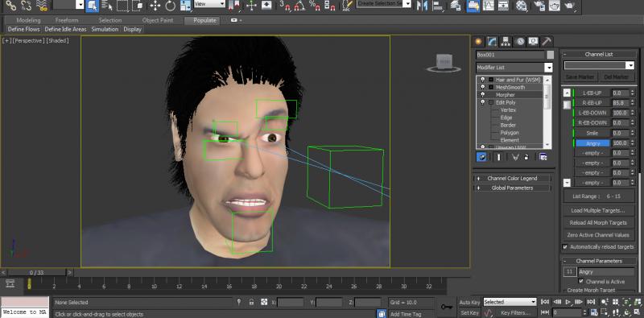Open the Utilities hammer tab
The image size is (644, 318).
point(547,41)
